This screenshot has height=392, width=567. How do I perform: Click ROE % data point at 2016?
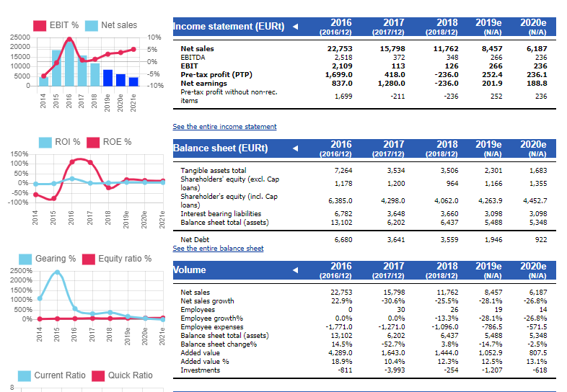coord(71,162)
